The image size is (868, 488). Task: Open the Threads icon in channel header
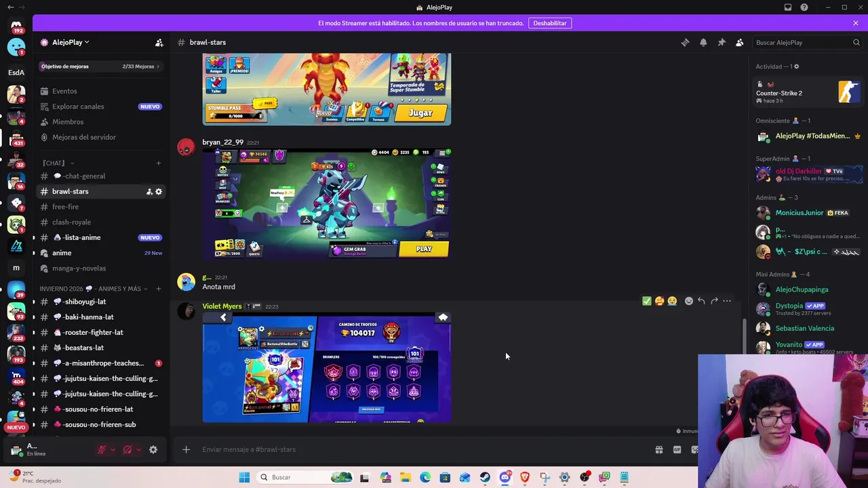click(685, 42)
